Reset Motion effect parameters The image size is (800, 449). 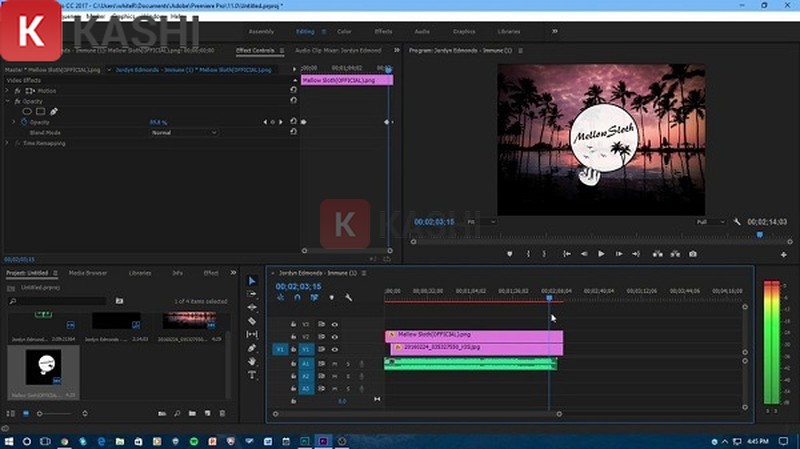(293, 90)
